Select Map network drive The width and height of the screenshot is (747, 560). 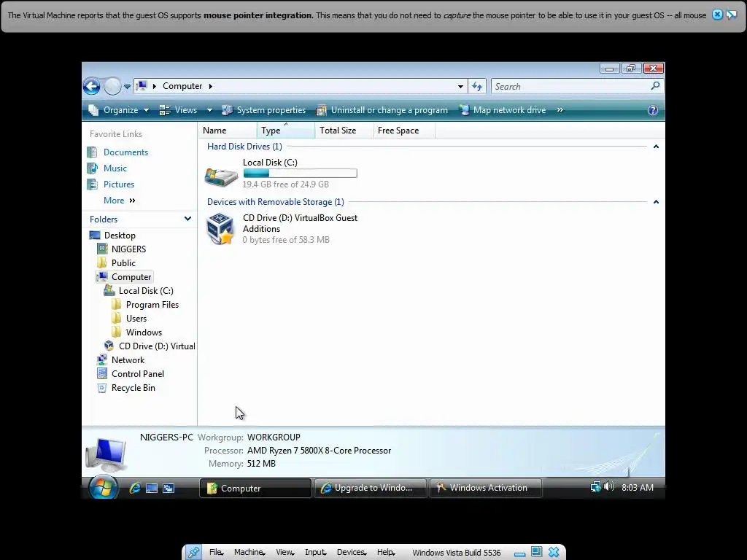tap(503, 110)
